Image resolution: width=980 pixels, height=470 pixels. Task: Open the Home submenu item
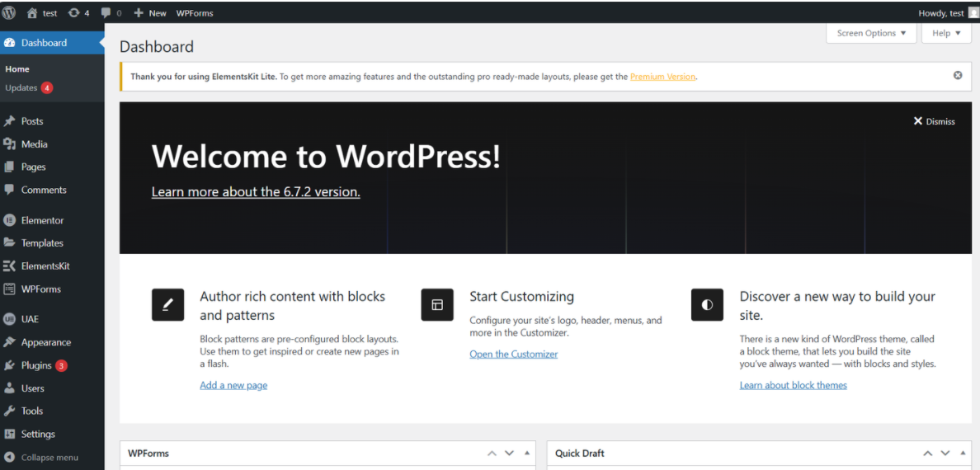(x=17, y=68)
